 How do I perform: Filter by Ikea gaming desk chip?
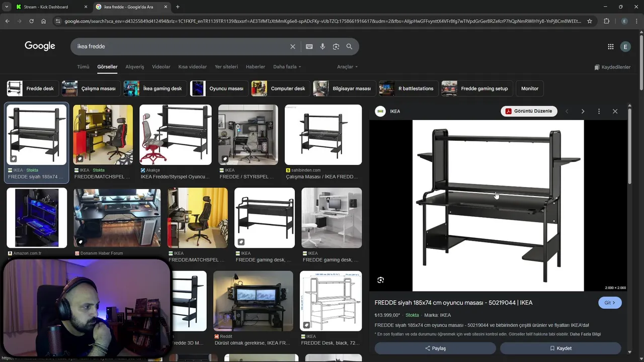[155, 88]
